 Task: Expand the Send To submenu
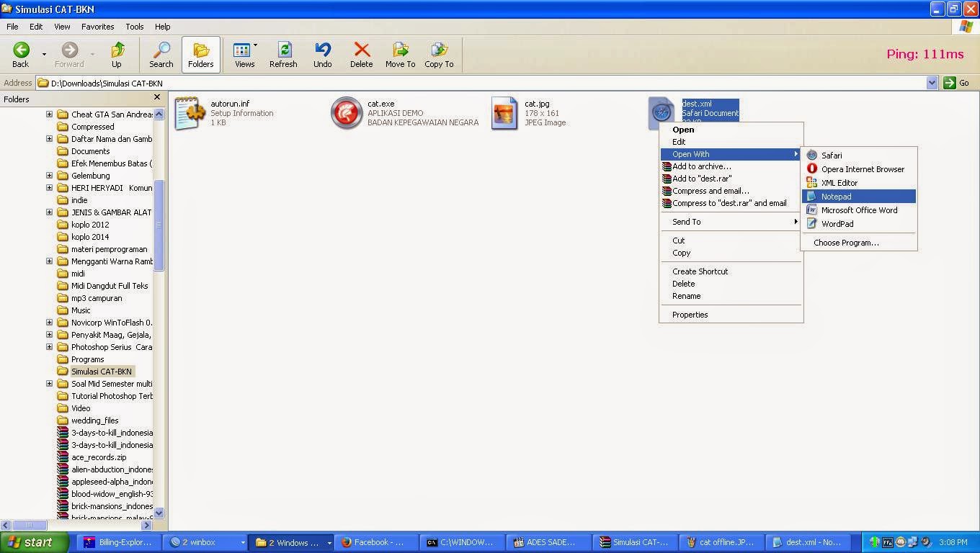click(731, 222)
